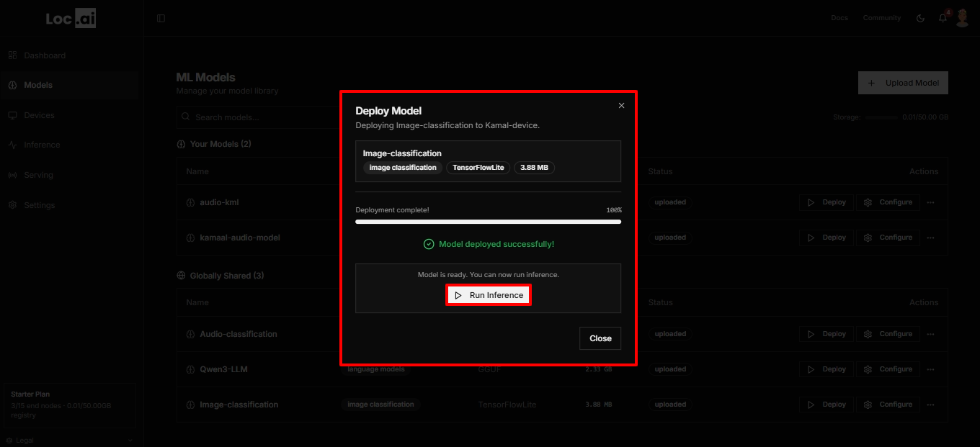Select Models in the sidebar
Viewport: 980px width, 447px height.
[69, 85]
